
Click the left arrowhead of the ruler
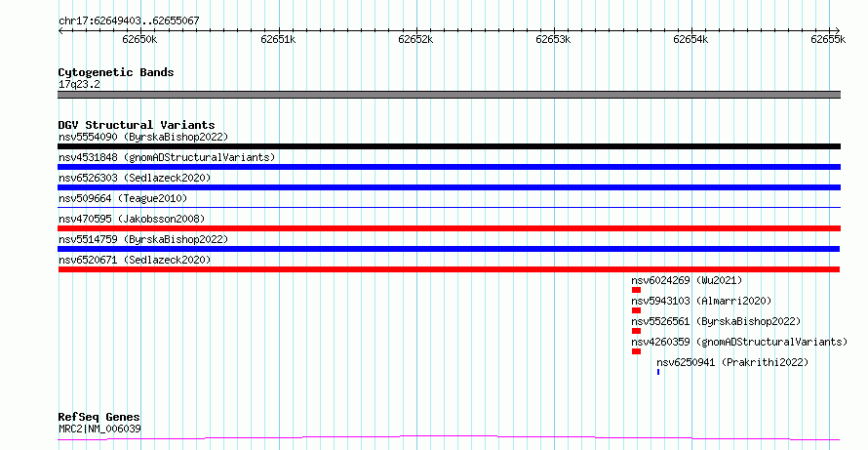coord(60,31)
